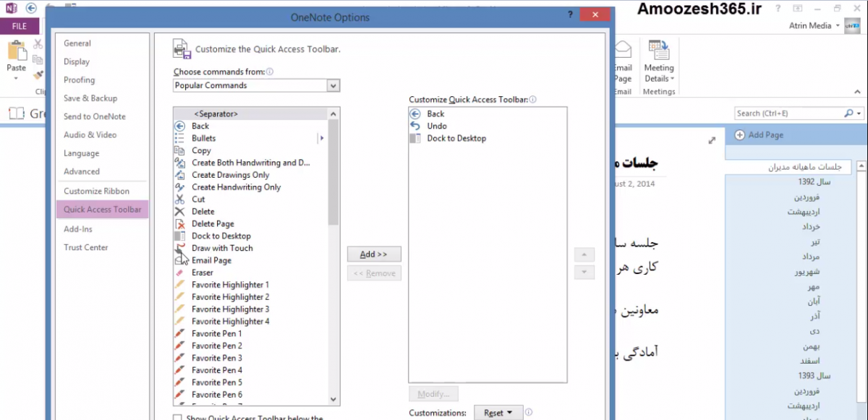The image size is (868, 420).
Task: Click the Meeting Details ribbon icon
Action: (658, 51)
